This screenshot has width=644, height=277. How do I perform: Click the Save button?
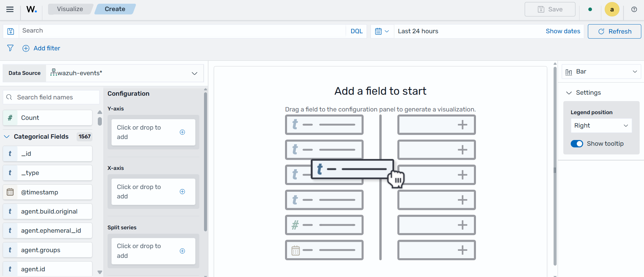[x=550, y=9]
